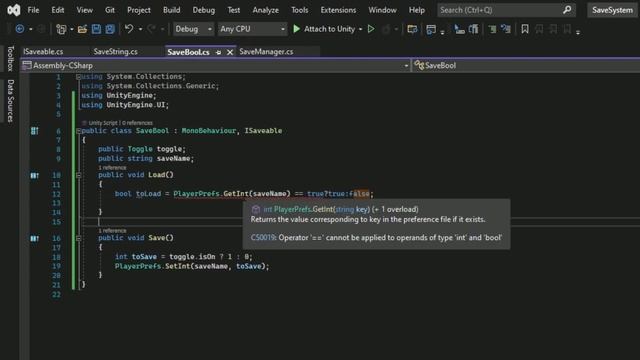This screenshot has height=360, width=640.
Task: Open the Edit menu
Action: (58, 10)
